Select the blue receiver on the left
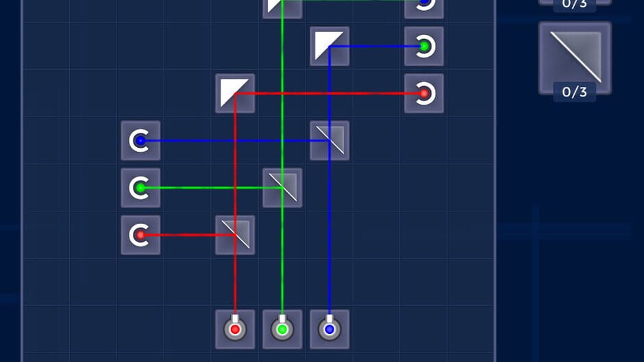This screenshot has width=644, height=362. [140, 140]
